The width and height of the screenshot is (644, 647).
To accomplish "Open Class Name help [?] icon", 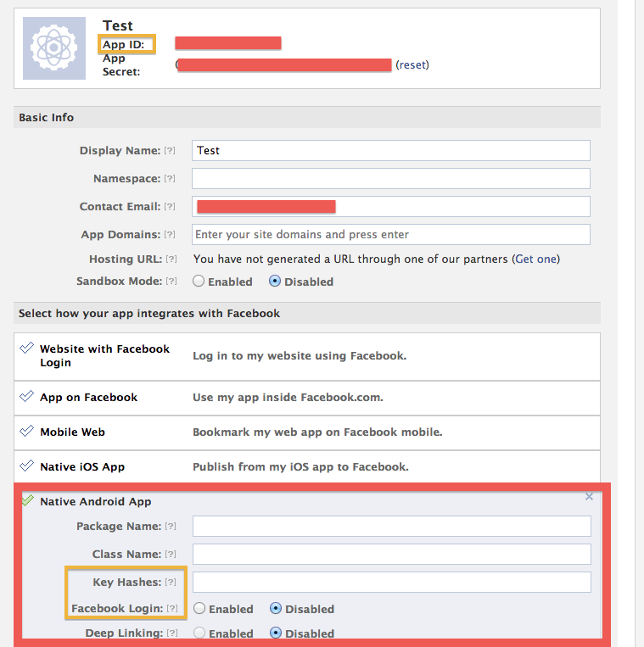I will pyautogui.click(x=171, y=555).
